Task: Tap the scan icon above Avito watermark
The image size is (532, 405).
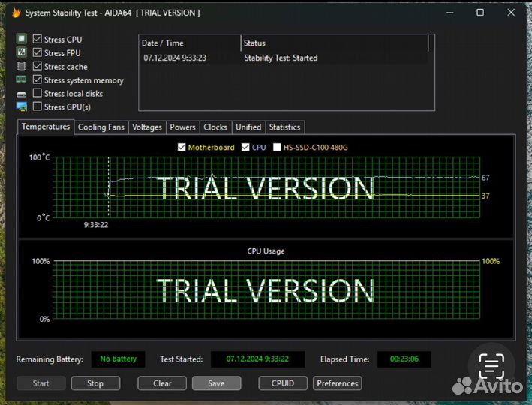Action: pyautogui.click(x=491, y=366)
